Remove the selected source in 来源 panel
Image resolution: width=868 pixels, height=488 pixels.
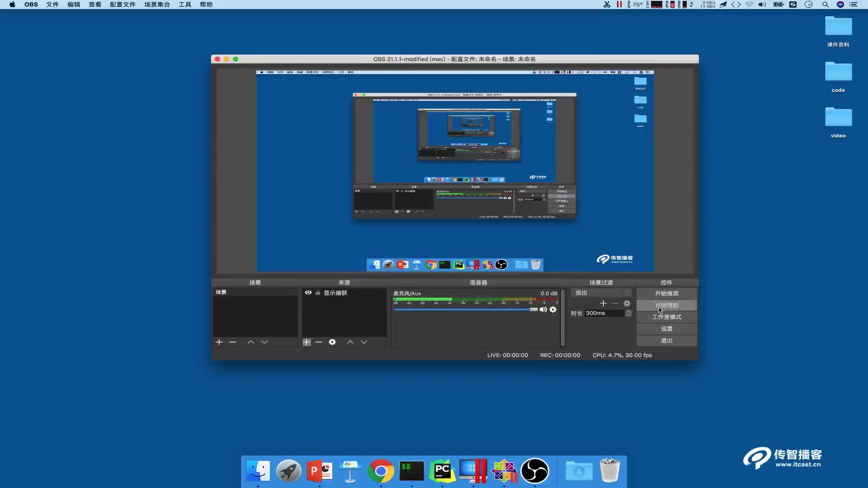319,342
